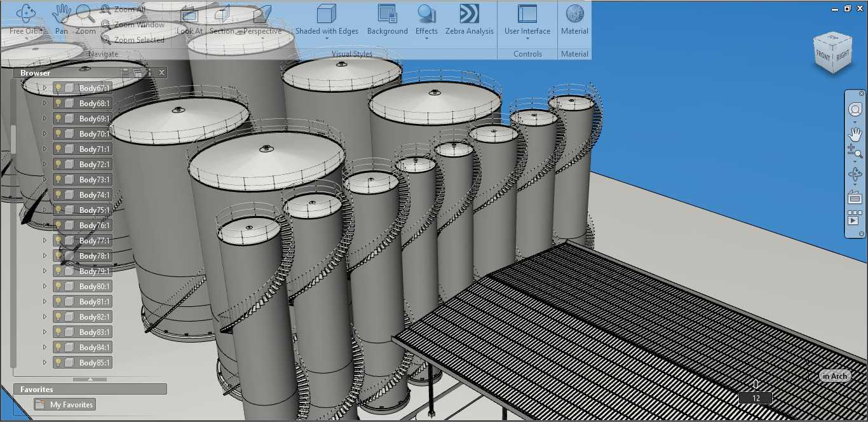This screenshot has width=868, height=422.
Task: Click the navigation bar steering wheel icon
Action: point(855,109)
